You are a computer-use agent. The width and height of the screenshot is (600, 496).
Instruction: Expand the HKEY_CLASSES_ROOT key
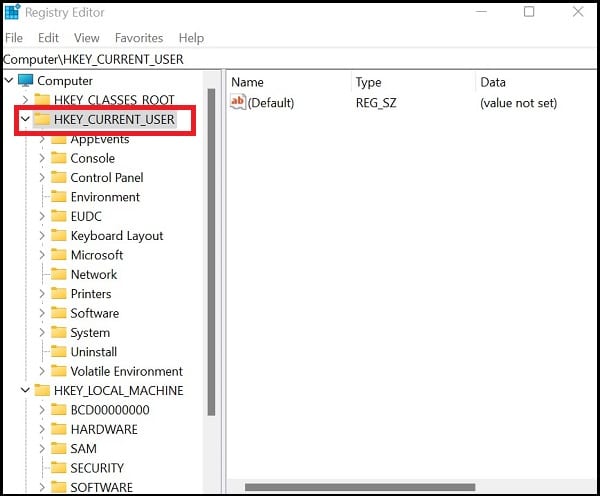25,100
